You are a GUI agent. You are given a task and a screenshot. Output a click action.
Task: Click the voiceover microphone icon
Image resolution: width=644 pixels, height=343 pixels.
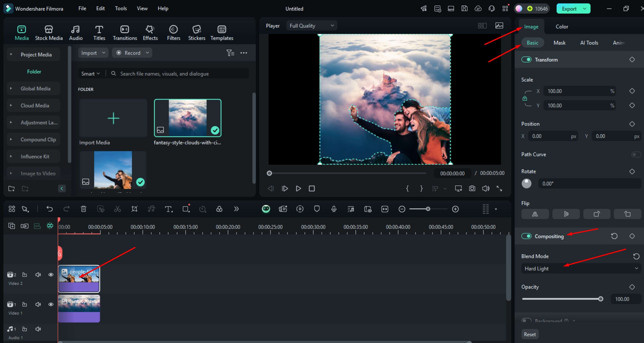[x=334, y=209]
